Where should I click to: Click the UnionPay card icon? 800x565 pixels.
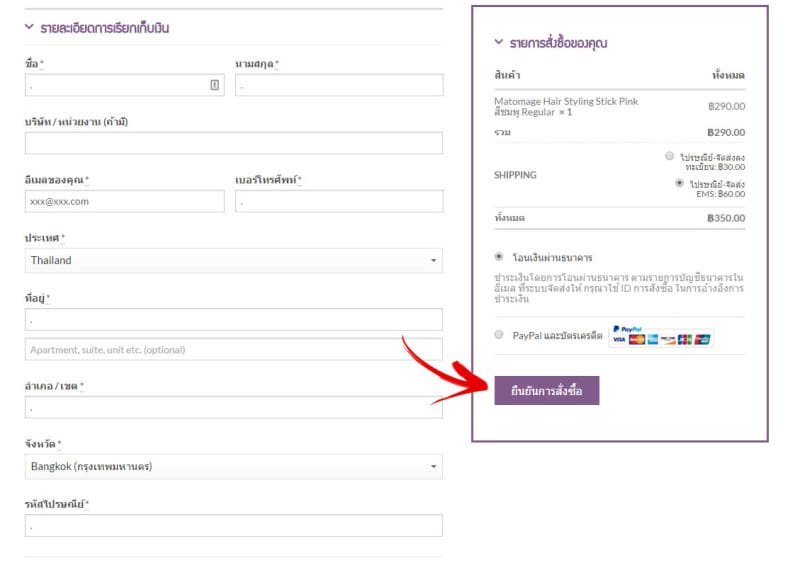point(702,340)
